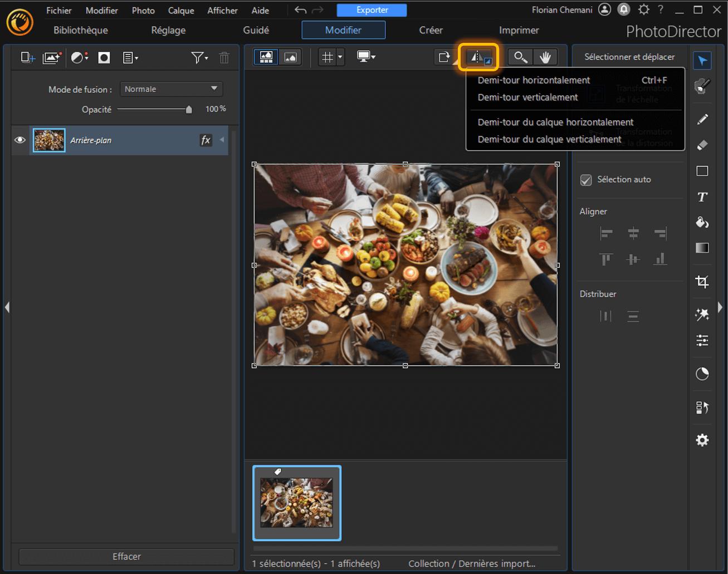Switch to the Réglage tab

pyautogui.click(x=168, y=30)
